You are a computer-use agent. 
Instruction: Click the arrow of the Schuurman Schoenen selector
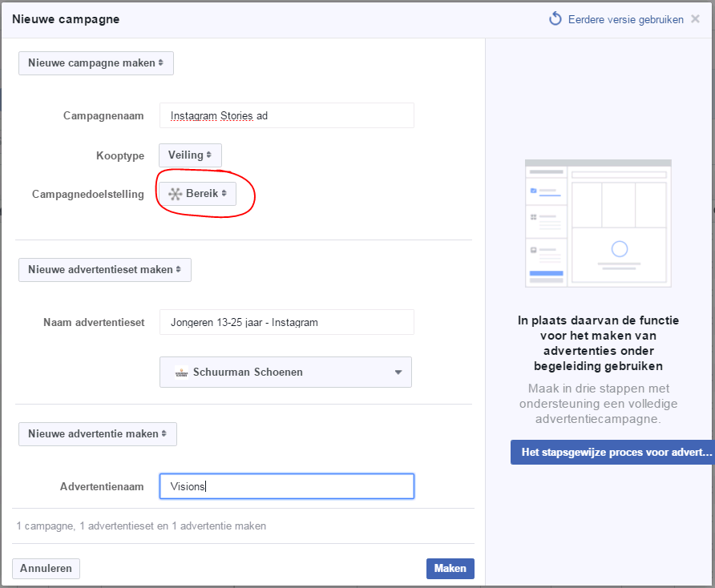pyautogui.click(x=398, y=373)
